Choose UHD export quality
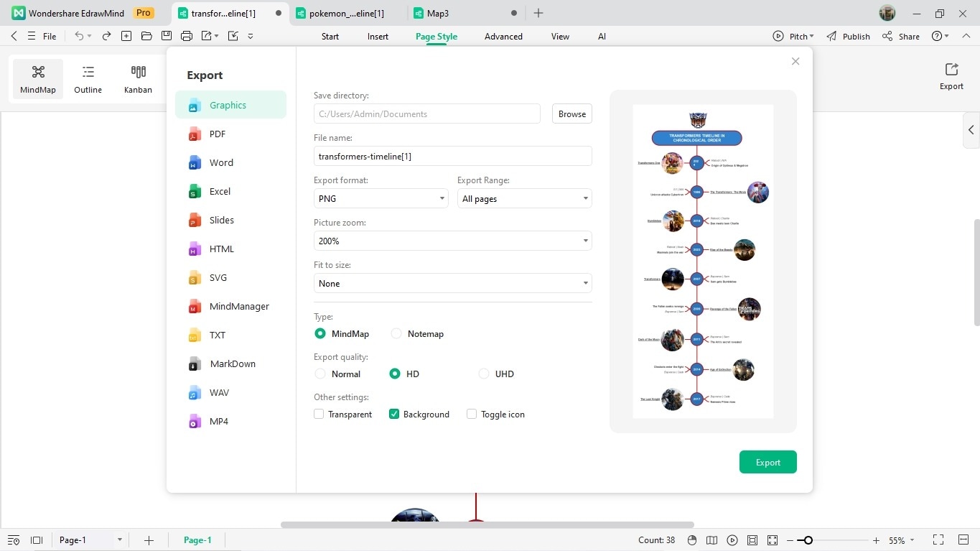980x551 pixels. click(484, 374)
